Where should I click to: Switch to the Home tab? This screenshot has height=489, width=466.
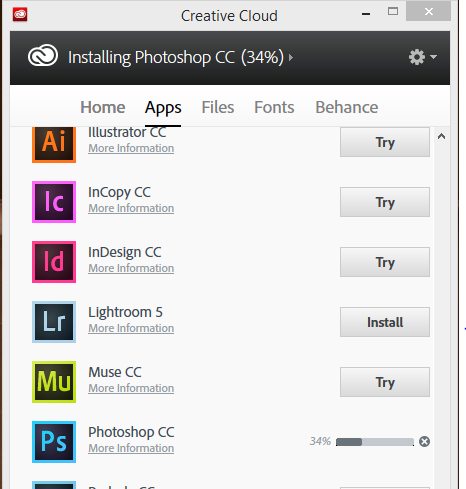[103, 107]
